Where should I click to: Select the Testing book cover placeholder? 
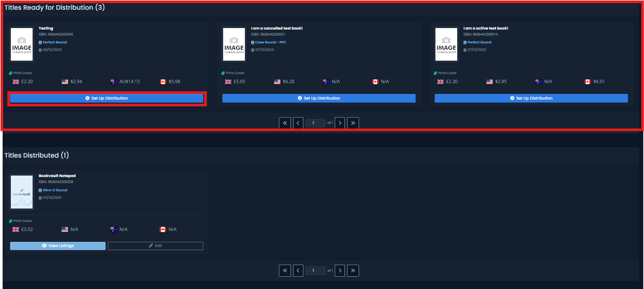[22, 44]
